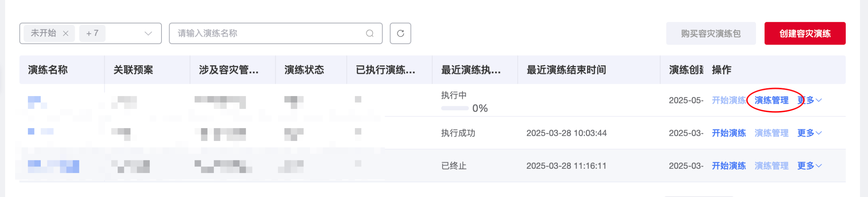Focus the 请输入演练名称 search field
Image resolution: width=868 pixels, height=197 pixels.
276,33
